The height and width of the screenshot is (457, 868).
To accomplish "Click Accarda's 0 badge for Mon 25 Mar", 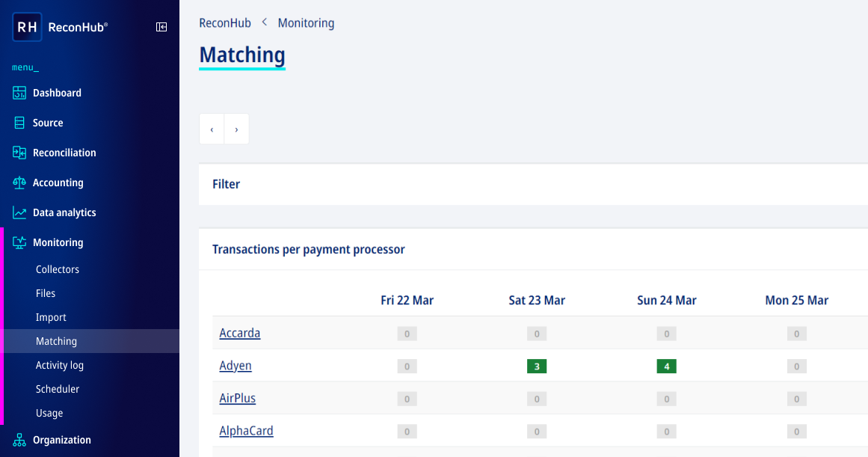I will click(x=796, y=334).
